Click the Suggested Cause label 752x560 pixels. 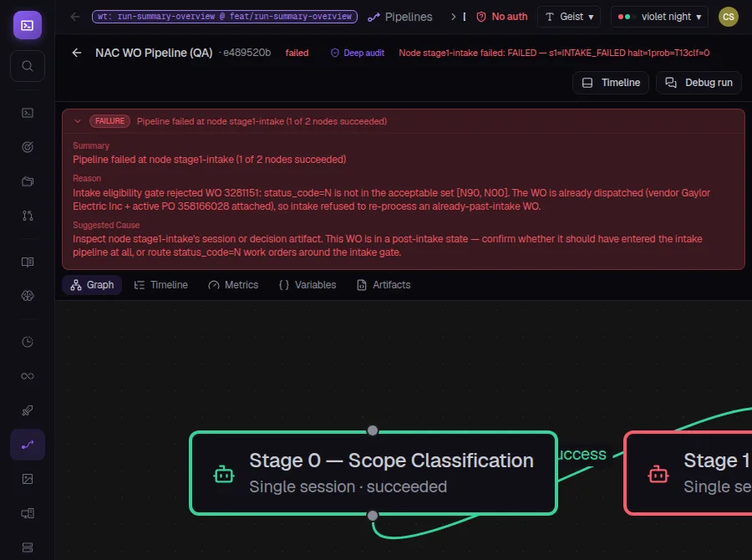click(106, 225)
